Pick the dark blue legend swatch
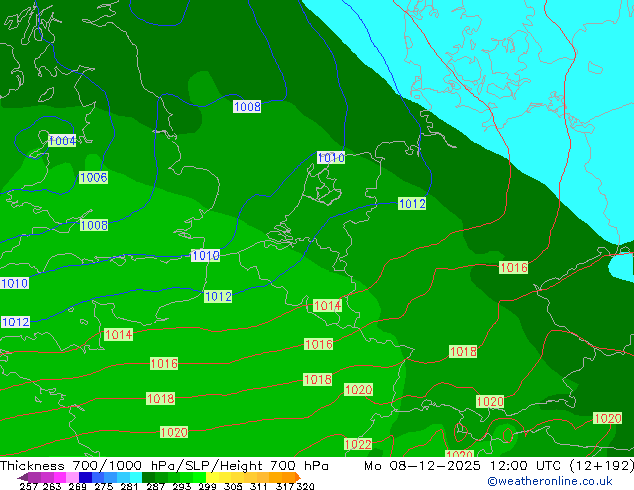 85,477
